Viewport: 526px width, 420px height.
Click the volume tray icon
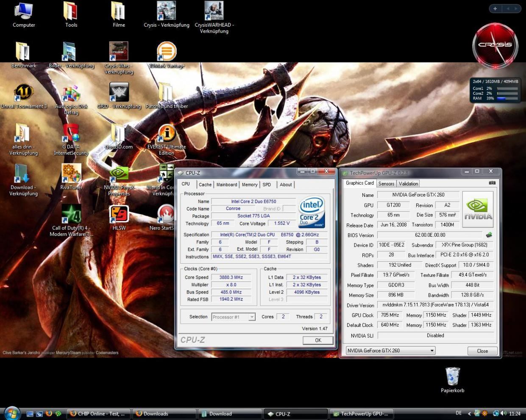(x=504, y=413)
